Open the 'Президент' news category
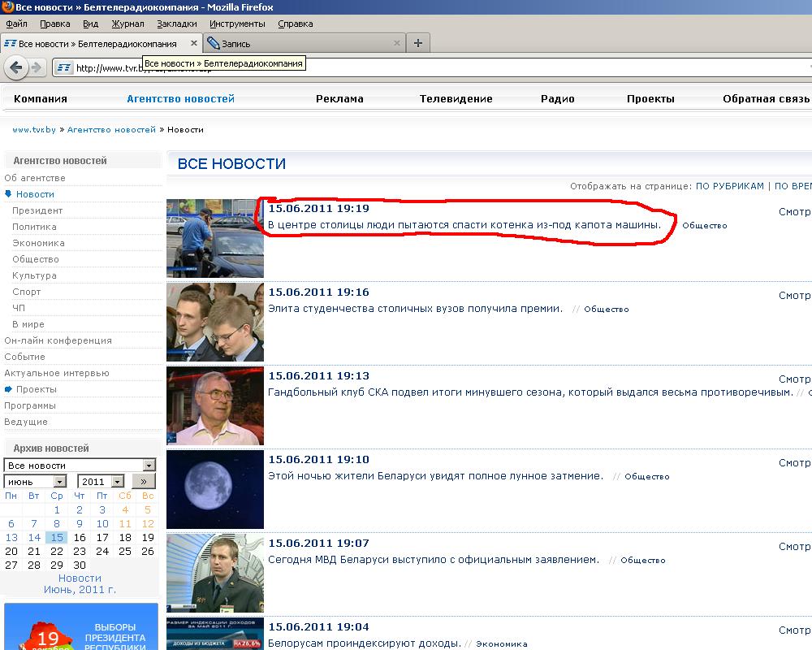812x650 pixels. (x=37, y=210)
